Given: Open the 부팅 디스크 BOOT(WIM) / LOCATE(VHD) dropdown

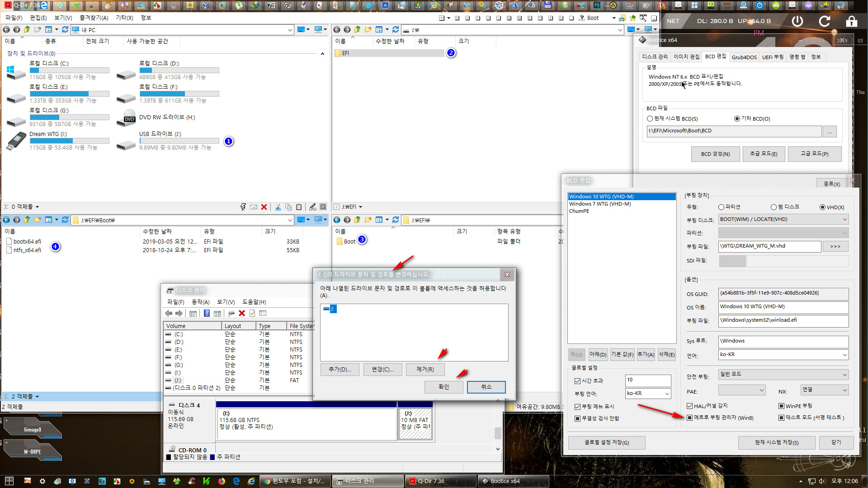Looking at the screenshot, I should pos(783,220).
